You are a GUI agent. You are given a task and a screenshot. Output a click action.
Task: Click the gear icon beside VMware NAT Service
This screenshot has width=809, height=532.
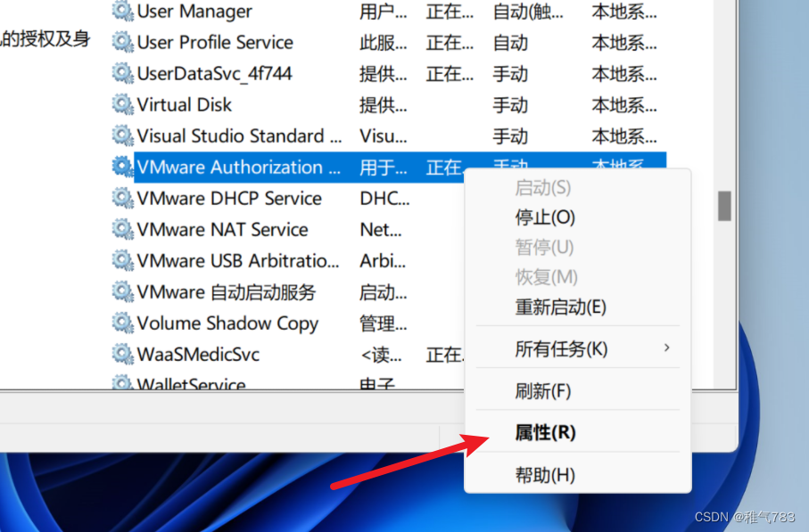coord(123,229)
